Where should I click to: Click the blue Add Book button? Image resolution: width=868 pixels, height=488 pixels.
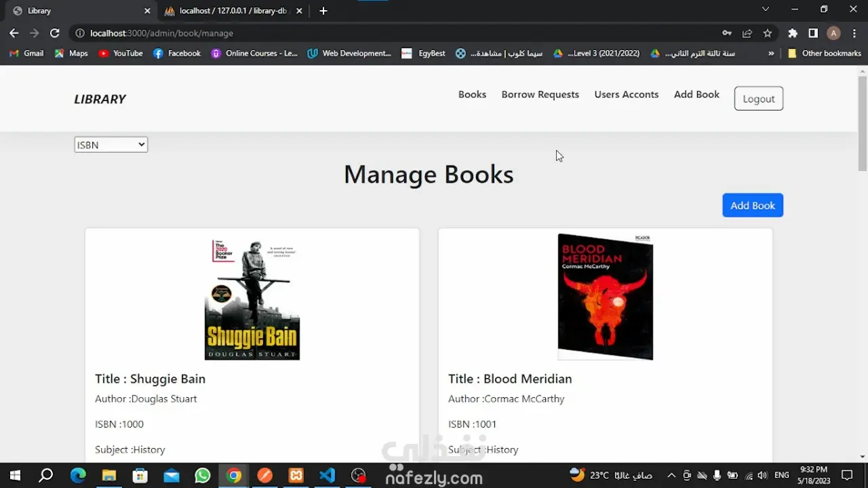[x=753, y=205]
